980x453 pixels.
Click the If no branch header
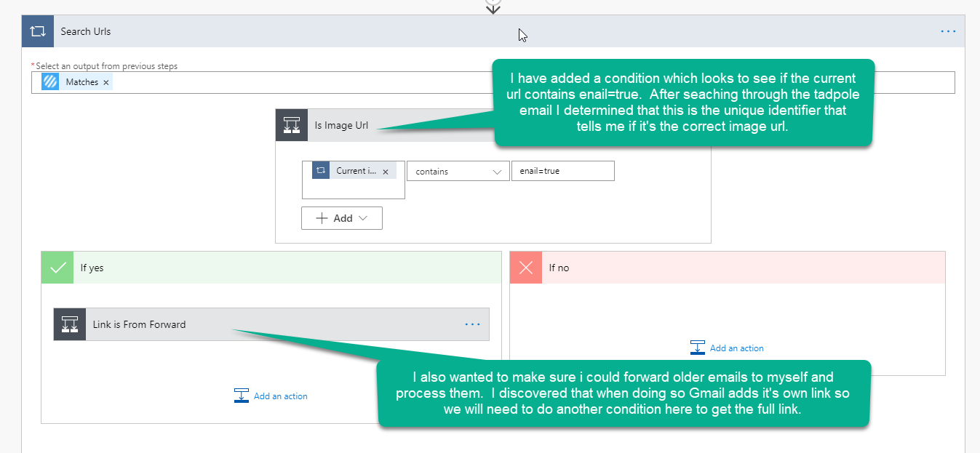point(728,268)
